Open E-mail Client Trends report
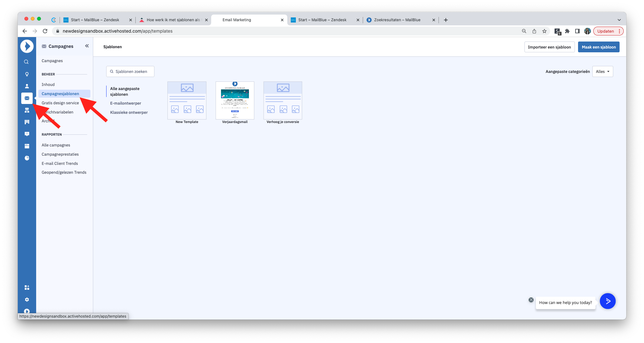644x343 pixels. (x=60, y=164)
